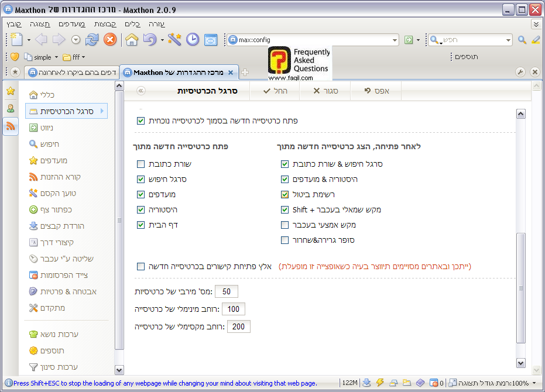Open the כלים menu

coord(132,24)
